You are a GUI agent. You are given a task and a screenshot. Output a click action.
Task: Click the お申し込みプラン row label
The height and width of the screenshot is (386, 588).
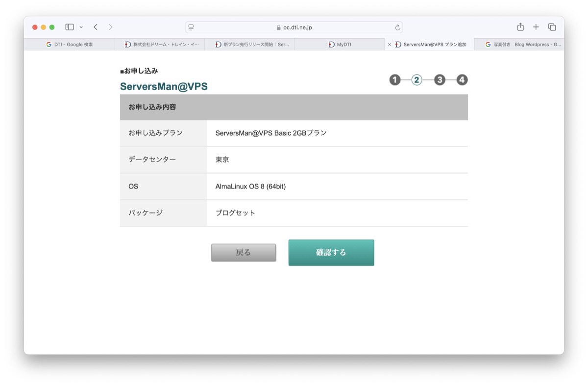[156, 133]
